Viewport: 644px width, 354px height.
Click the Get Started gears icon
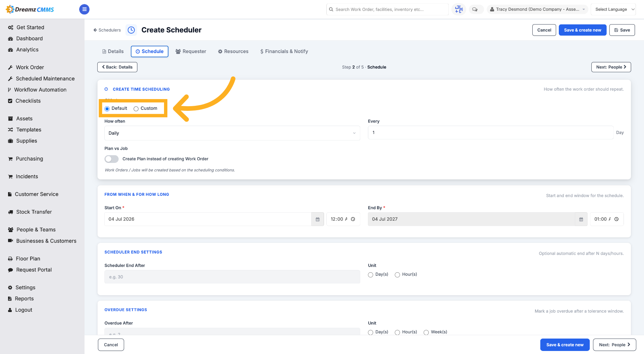pyautogui.click(x=10, y=28)
